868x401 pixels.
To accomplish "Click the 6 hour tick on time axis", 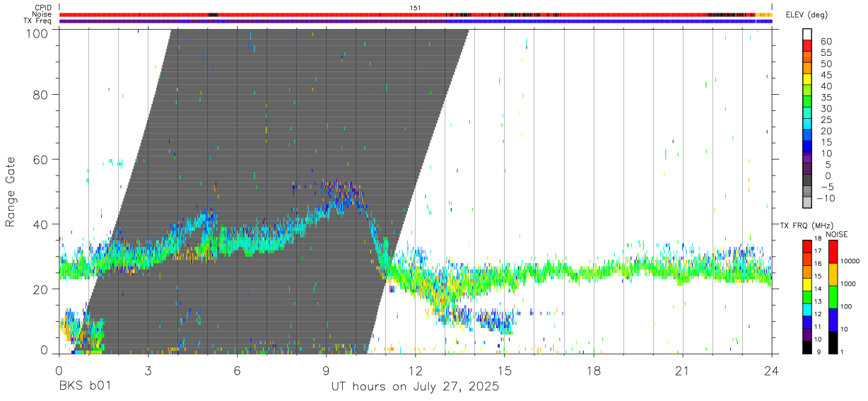I will click(x=237, y=370).
